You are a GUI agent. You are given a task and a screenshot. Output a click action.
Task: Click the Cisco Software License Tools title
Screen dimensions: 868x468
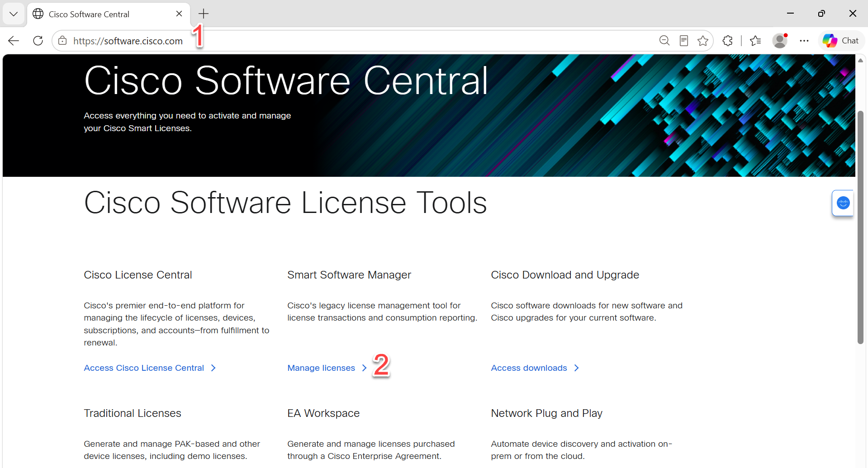click(285, 203)
